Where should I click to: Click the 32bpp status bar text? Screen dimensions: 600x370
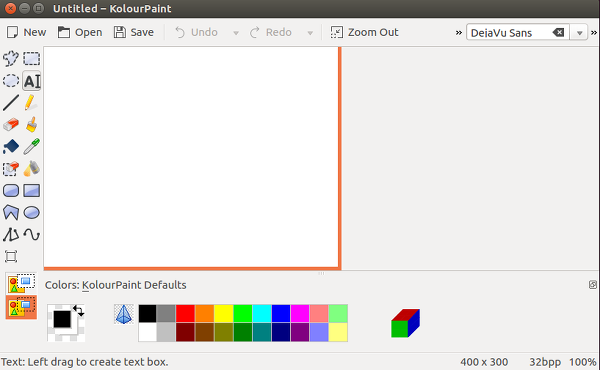[x=545, y=362]
